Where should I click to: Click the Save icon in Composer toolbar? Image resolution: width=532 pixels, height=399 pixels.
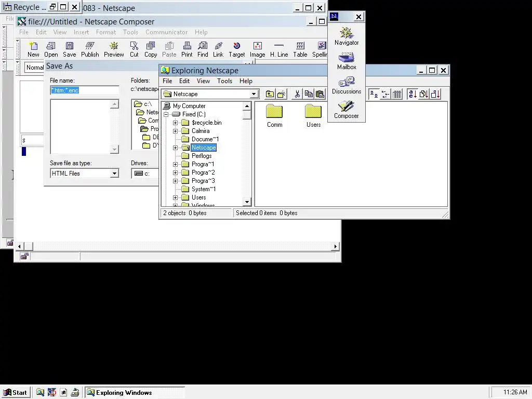coord(69,49)
